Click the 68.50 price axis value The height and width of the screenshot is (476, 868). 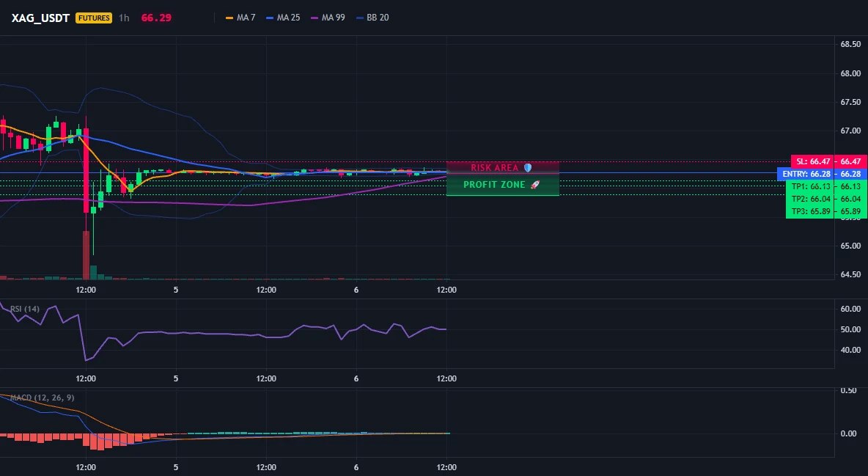pos(851,44)
